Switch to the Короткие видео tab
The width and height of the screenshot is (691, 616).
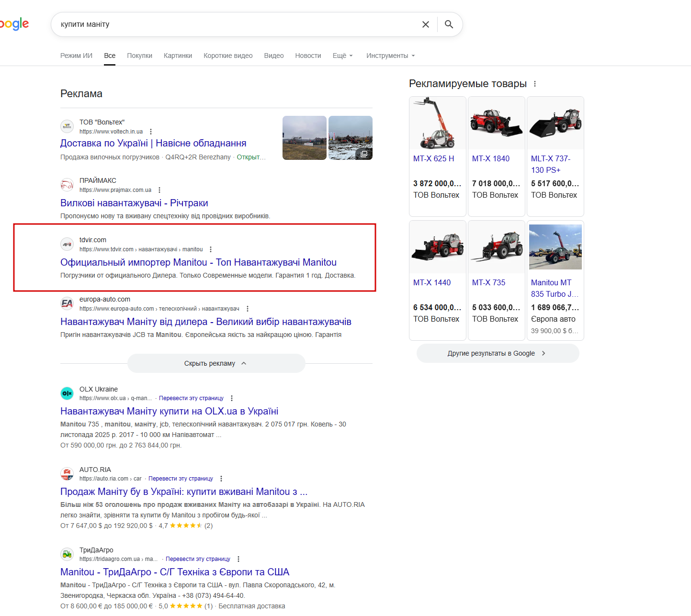click(x=228, y=56)
